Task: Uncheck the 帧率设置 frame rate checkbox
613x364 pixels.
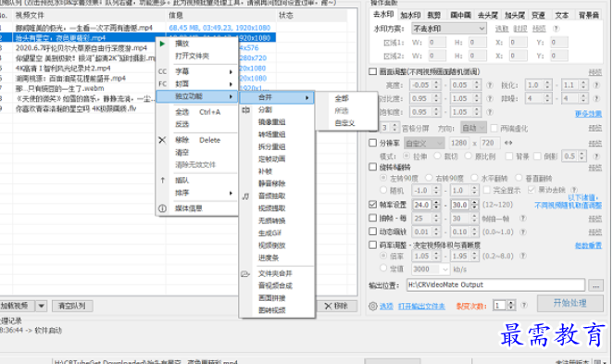Action: coord(372,205)
